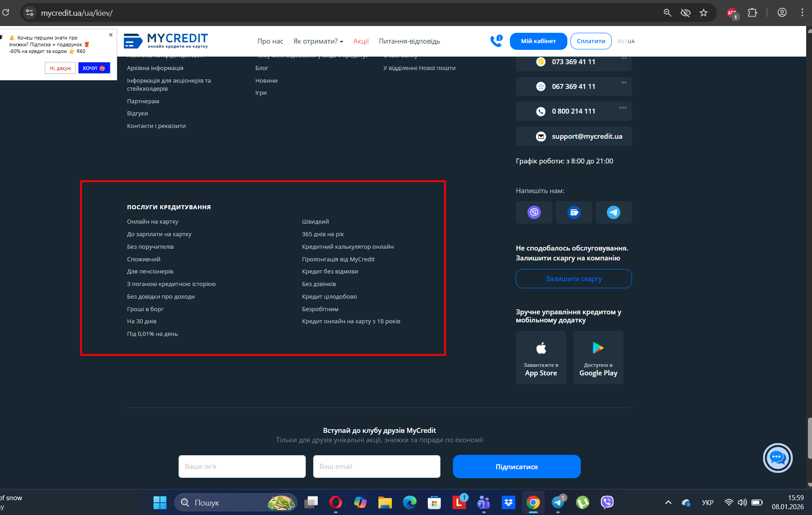The height and width of the screenshot is (515, 812).
Task: Open 'Онлайн на картку' link
Action: [153, 221]
